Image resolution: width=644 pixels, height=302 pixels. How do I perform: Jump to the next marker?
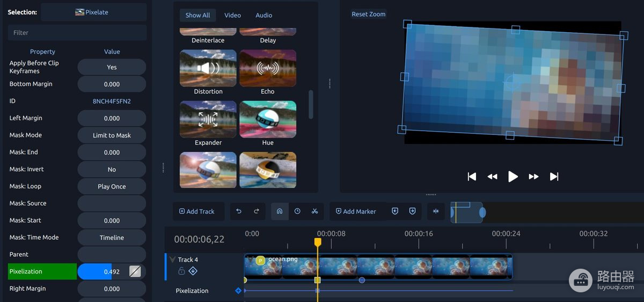[x=412, y=211]
